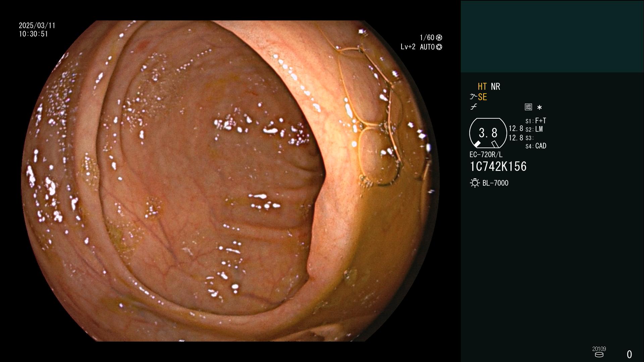The image size is (644, 362).
Task: Click the structure enhancement icon left of SE
Action: [x=473, y=97]
